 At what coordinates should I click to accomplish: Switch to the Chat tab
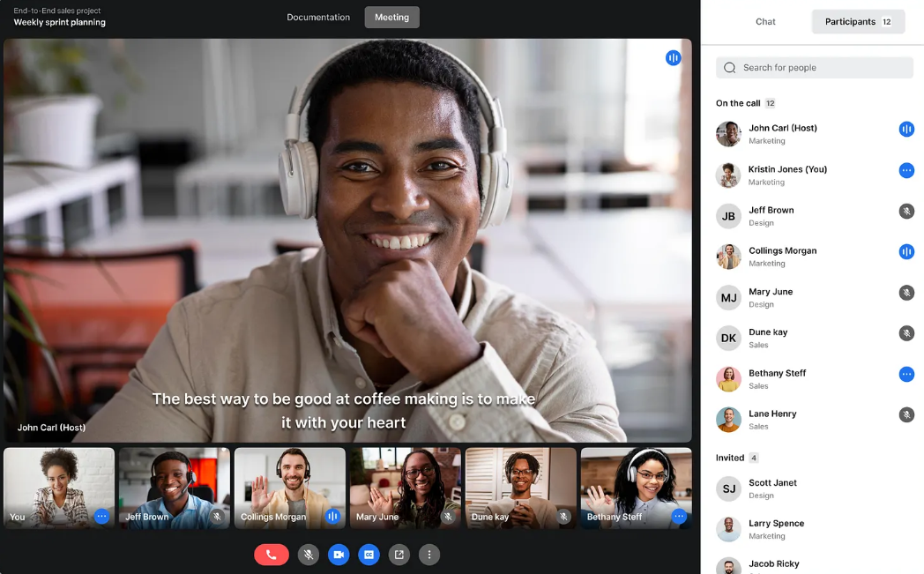(765, 22)
